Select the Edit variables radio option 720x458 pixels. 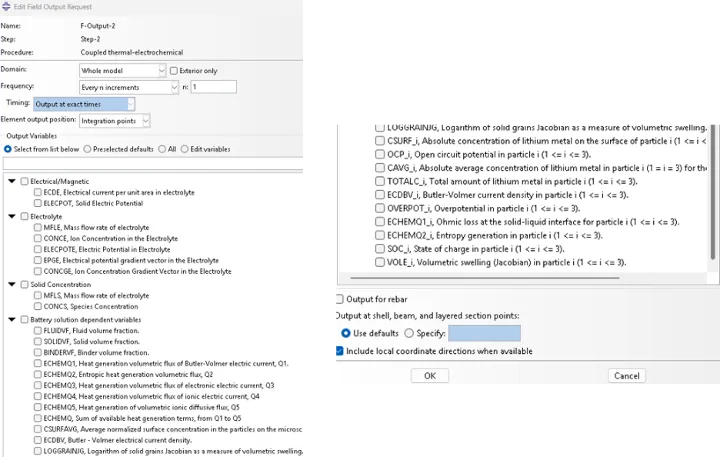click(184, 149)
